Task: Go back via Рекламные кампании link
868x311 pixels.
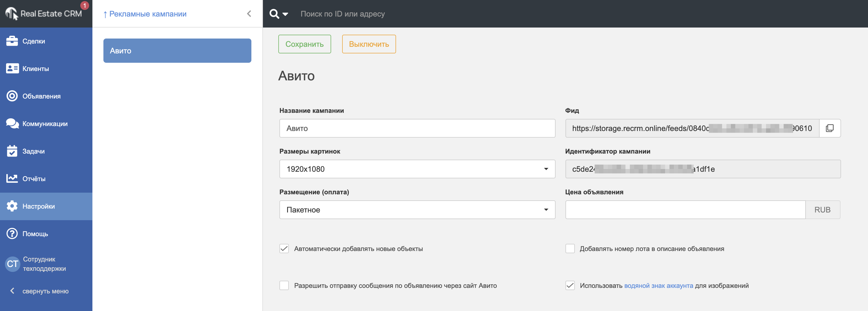Action: tap(145, 14)
